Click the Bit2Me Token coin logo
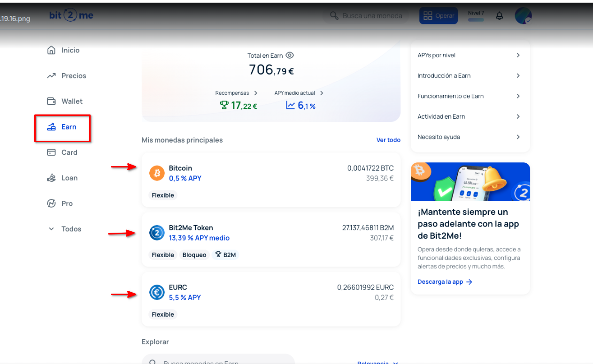This screenshot has width=593, height=364. point(157,233)
